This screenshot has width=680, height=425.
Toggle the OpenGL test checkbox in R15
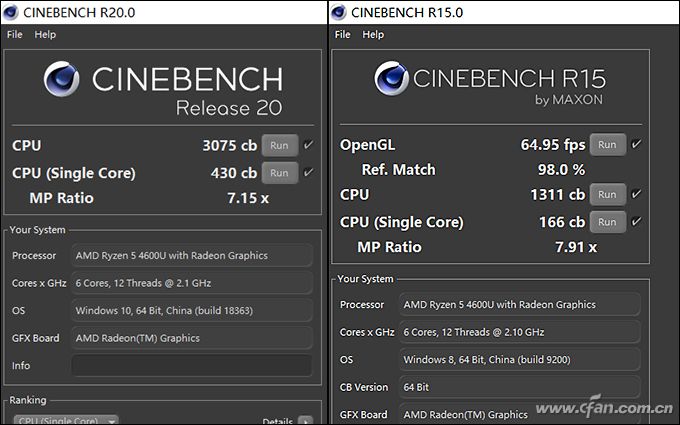coord(636,144)
